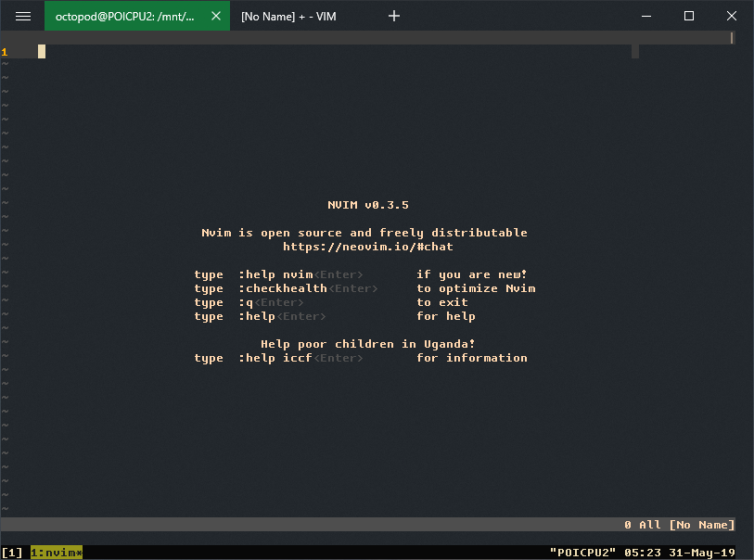Click the ':checkhealth' command text
This screenshot has width=754, height=560.
tap(283, 288)
